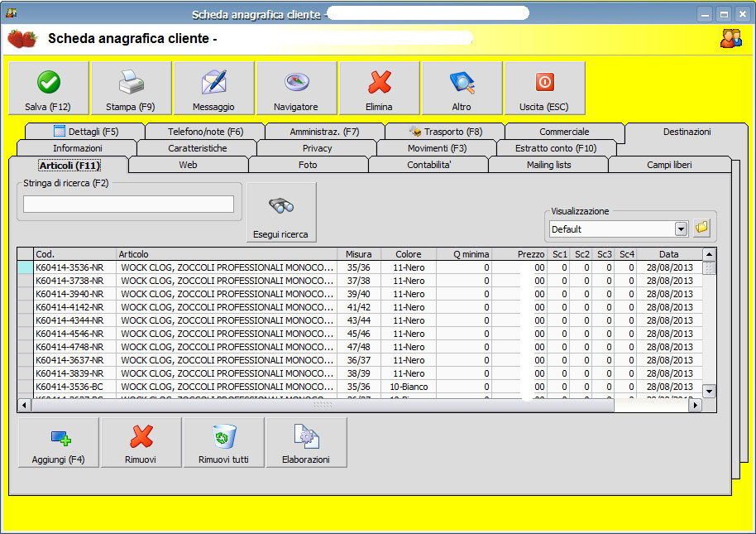The image size is (756, 534).
Task: Click the Stringa di ricerca text field
Action: pyautogui.click(x=128, y=204)
